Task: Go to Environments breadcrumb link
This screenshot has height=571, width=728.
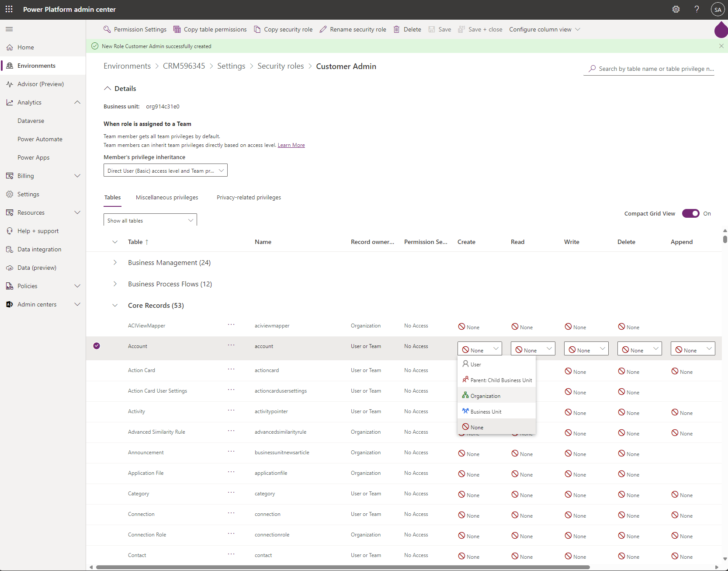Action: pos(127,66)
